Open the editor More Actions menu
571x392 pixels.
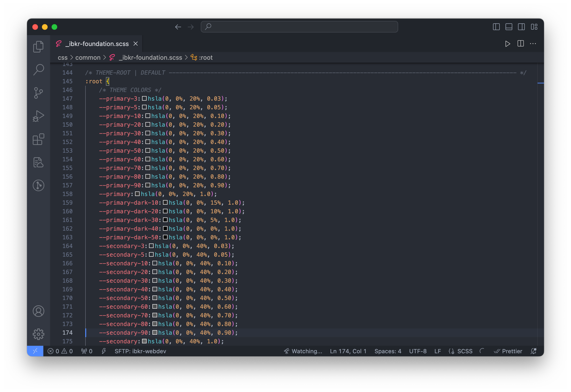[533, 44]
